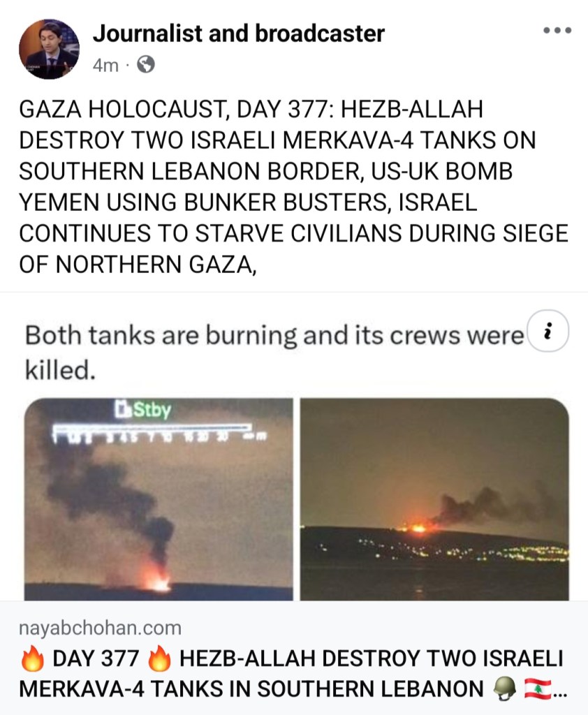Screen dimensions: 588x715
Task: Tap the Lebanon flag emoji in headline
Action: click(538, 688)
